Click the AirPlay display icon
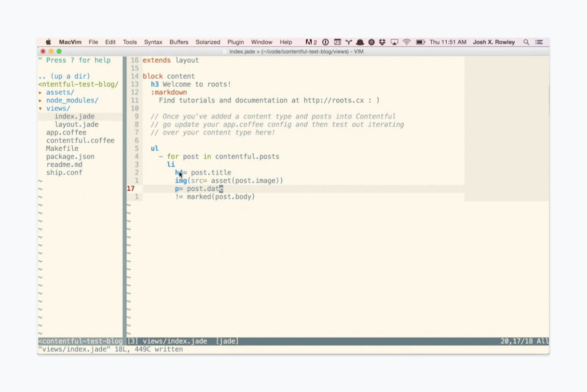The height and width of the screenshot is (392, 587). 394,42
